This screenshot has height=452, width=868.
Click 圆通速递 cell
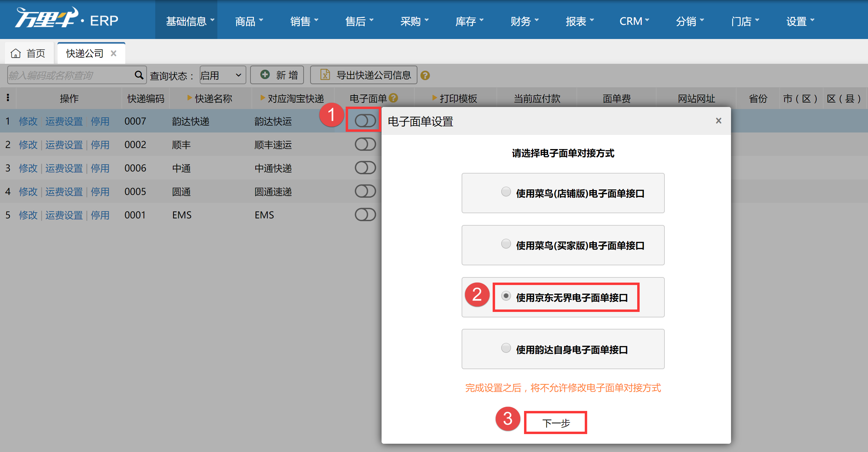(x=273, y=191)
